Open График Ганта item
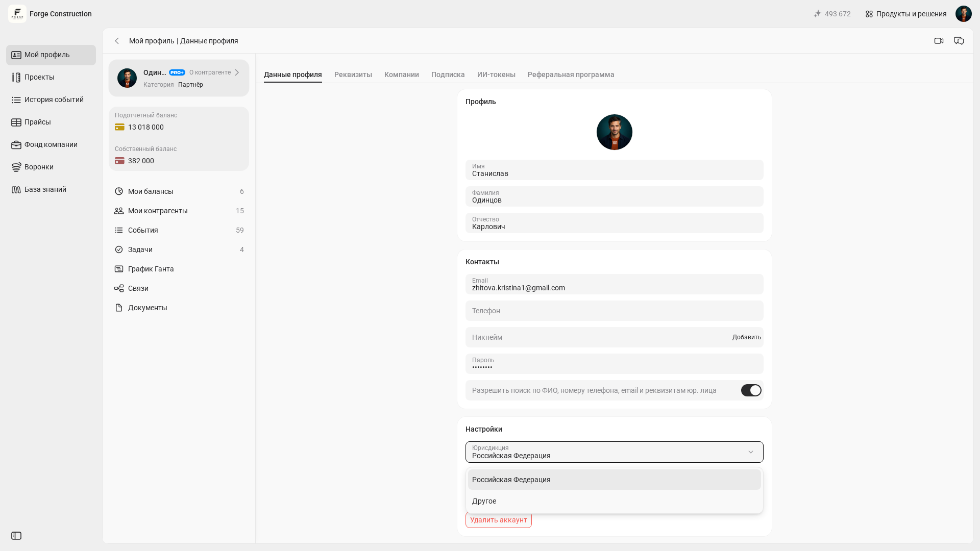The width and height of the screenshot is (980, 551). click(179, 269)
